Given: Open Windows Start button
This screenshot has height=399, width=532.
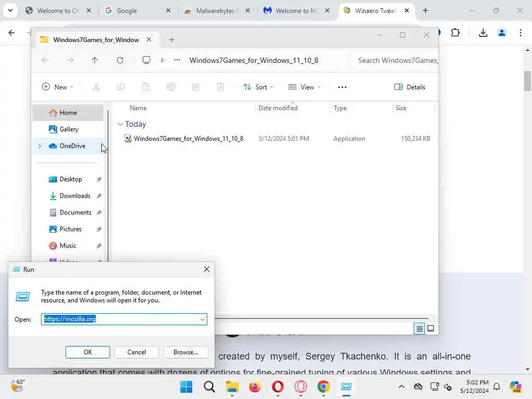Looking at the screenshot, I should tap(186, 387).
